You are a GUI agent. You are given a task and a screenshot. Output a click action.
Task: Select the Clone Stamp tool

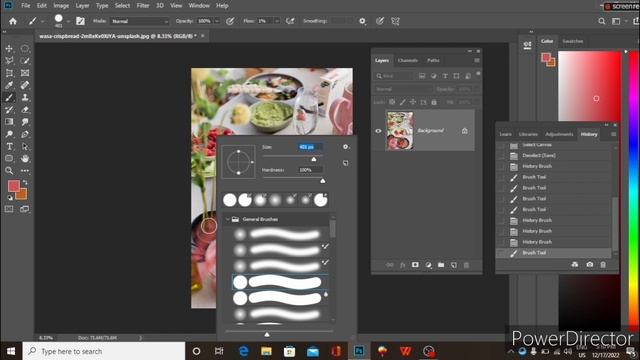pyautogui.click(x=25, y=98)
